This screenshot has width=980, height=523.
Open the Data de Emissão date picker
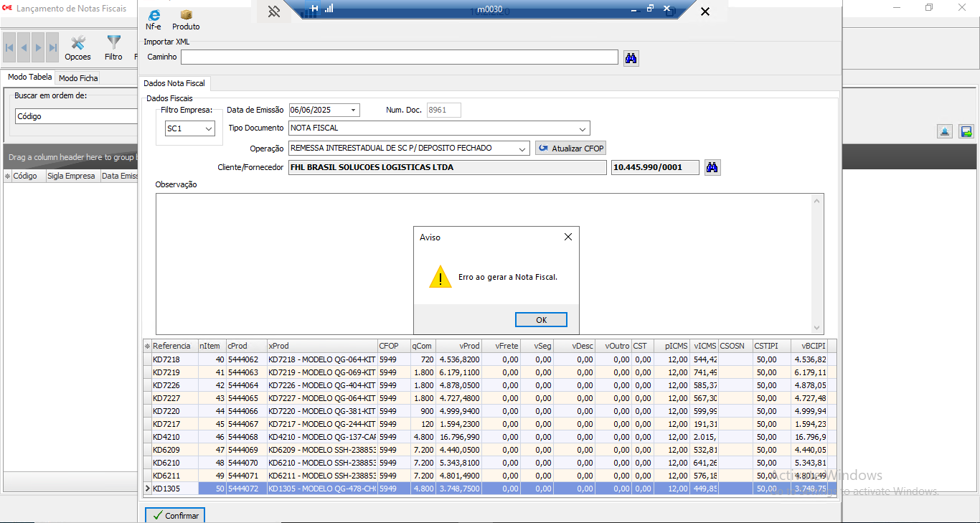coord(354,110)
